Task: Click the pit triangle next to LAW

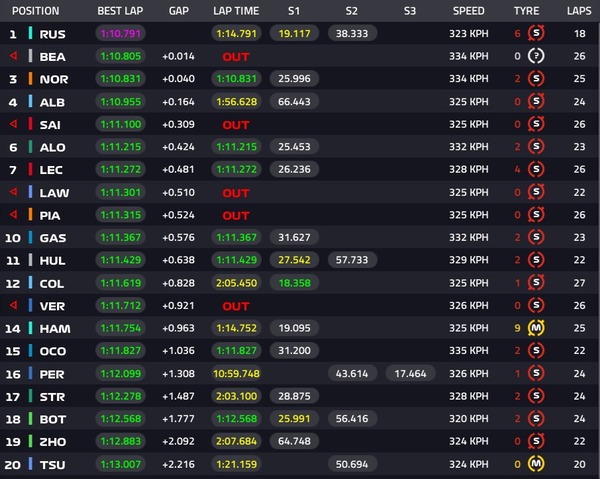Action: point(14,192)
